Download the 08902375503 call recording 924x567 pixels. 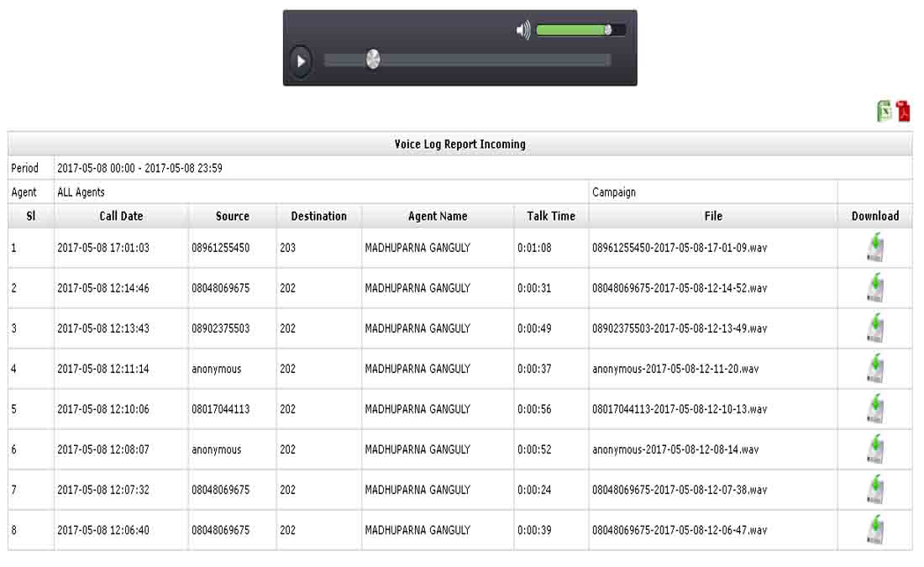click(x=876, y=328)
